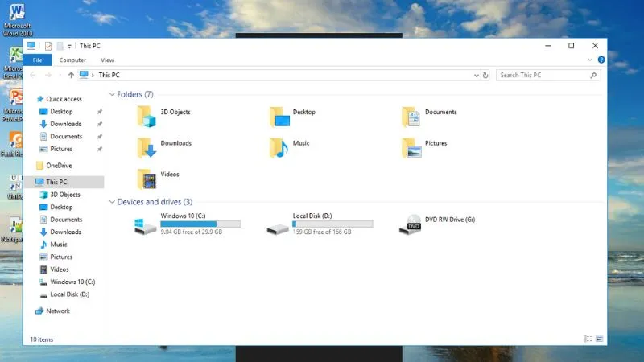Open recent locations dropdown arrow
Screen dimensions: 644x362
coord(60,75)
